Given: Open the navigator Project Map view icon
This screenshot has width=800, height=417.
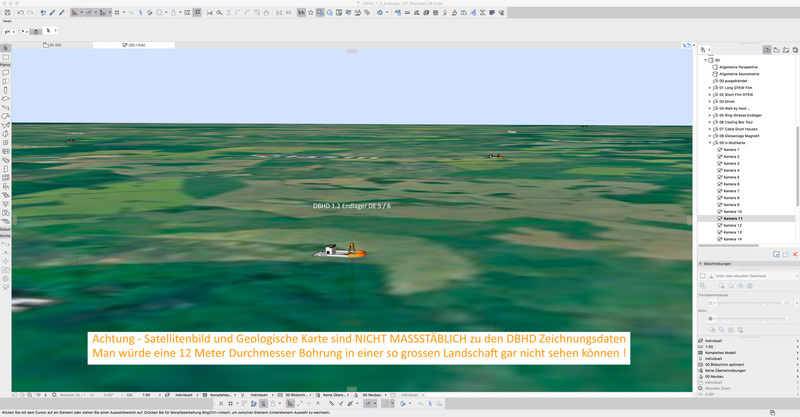Looking at the screenshot, I should click(766, 49).
